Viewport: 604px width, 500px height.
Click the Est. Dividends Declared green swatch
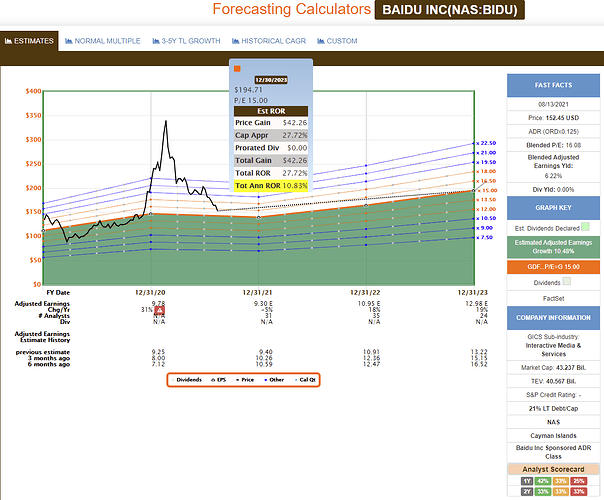coord(585,227)
